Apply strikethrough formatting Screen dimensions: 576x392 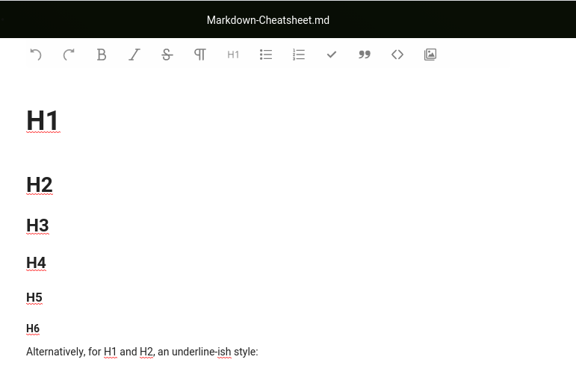click(x=167, y=55)
